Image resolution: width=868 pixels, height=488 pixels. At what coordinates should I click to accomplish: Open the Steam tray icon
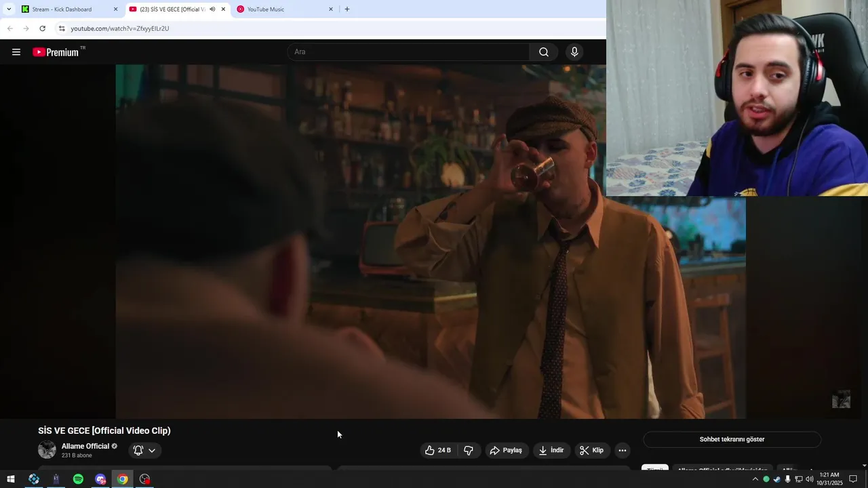point(777,479)
